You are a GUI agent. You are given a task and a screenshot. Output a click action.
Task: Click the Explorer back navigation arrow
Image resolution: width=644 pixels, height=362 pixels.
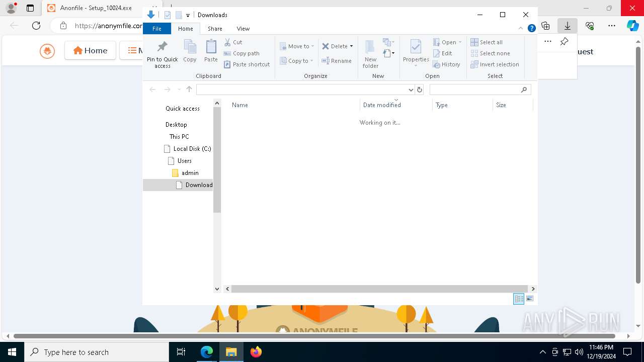[x=152, y=89]
